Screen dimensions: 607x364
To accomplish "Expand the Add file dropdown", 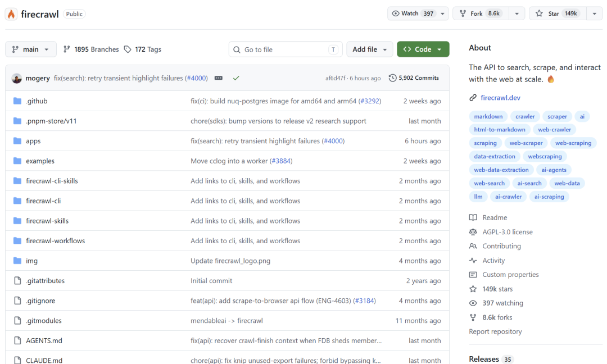I will coord(370,49).
